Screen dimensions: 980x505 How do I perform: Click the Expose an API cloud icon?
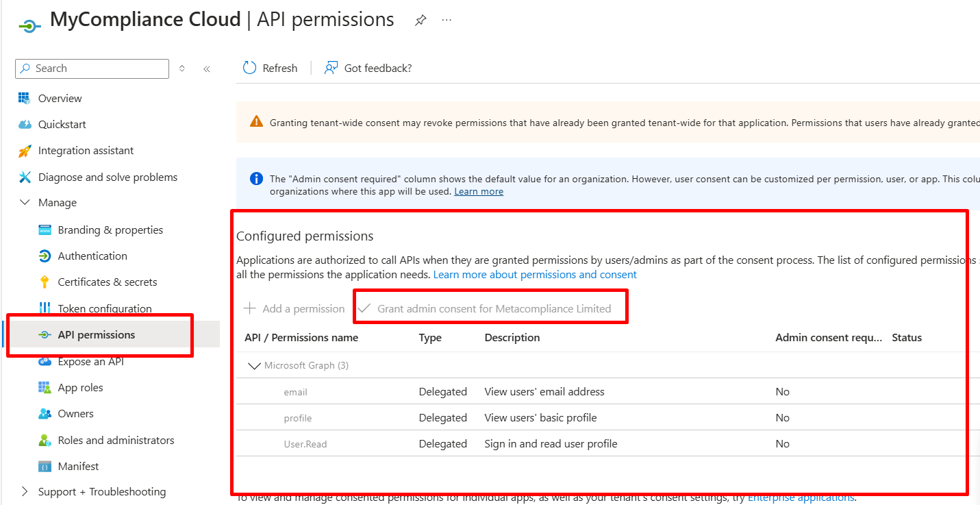[x=45, y=361]
